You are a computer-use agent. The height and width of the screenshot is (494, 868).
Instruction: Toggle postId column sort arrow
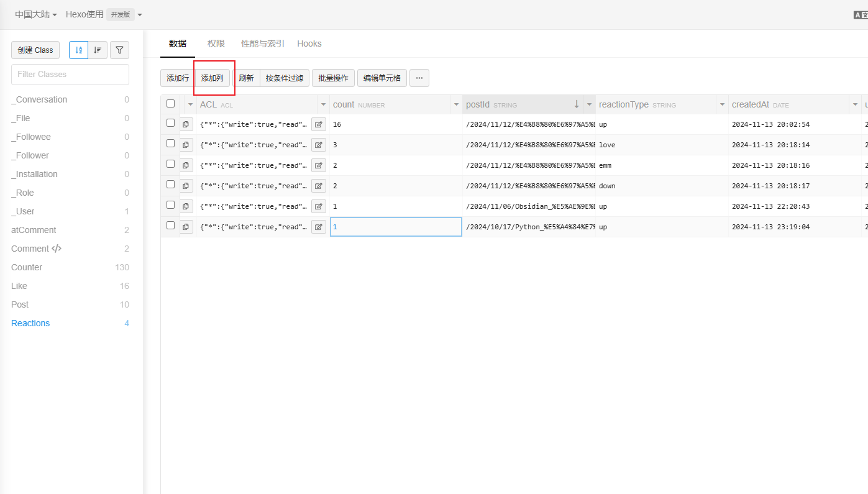[577, 104]
